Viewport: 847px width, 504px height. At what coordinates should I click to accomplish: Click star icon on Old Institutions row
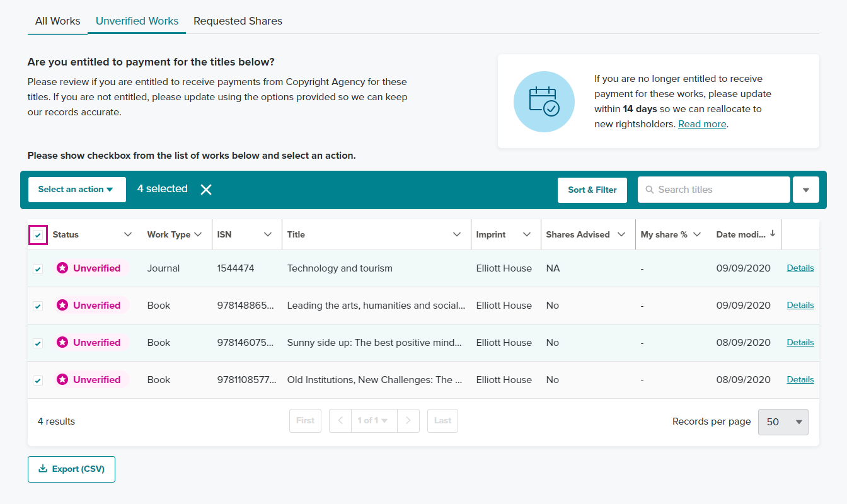click(x=62, y=380)
